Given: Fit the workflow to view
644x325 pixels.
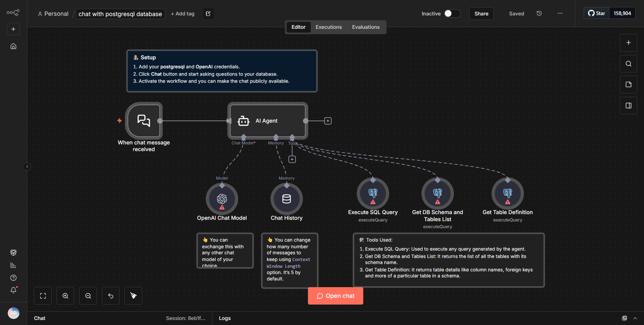Looking at the screenshot, I should (x=43, y=296).
